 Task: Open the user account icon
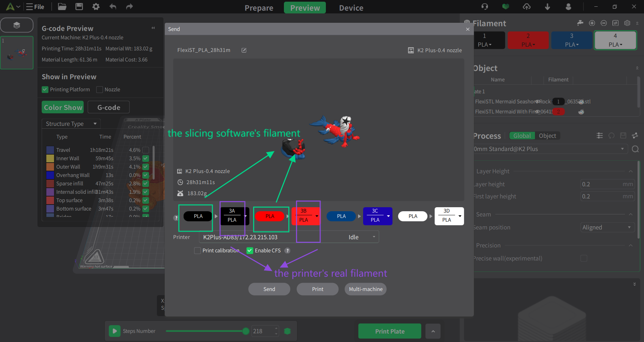(x=568, y=7)
